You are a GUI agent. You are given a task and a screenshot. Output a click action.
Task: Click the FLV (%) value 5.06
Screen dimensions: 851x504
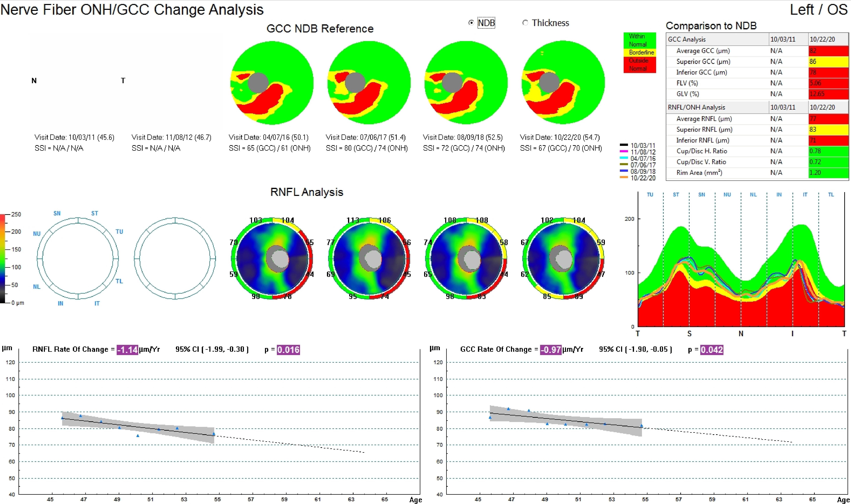click(x=828, y=83)
